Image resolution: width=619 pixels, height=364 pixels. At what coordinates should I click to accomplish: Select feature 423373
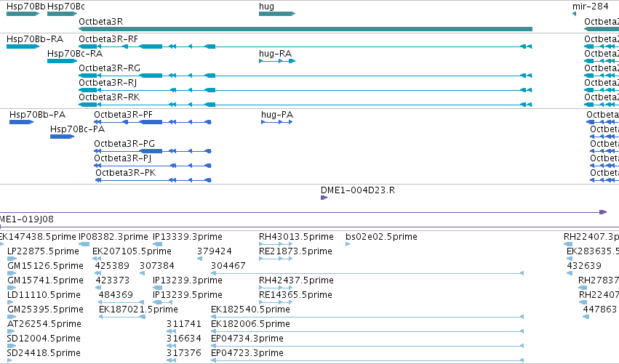[112, 280]
